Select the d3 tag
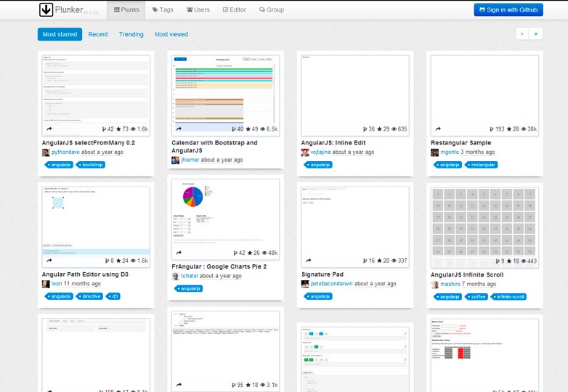The image size is (568, 392). coord(113,296)
